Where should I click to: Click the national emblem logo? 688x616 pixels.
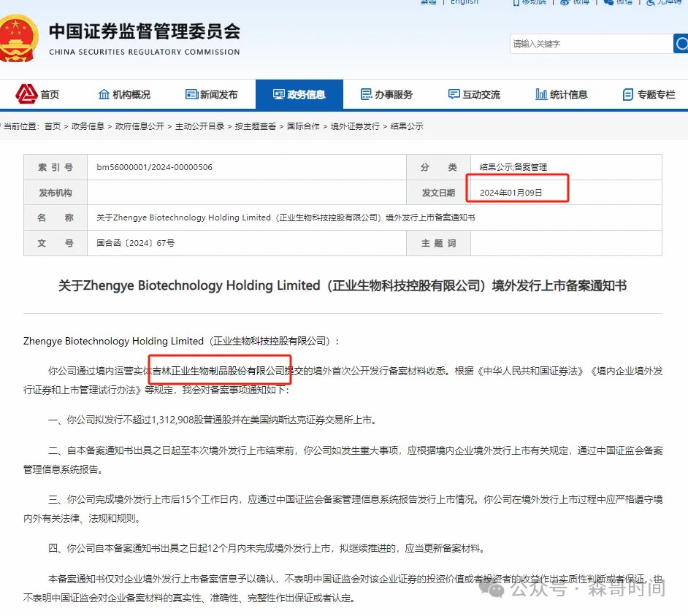(18, 39)
